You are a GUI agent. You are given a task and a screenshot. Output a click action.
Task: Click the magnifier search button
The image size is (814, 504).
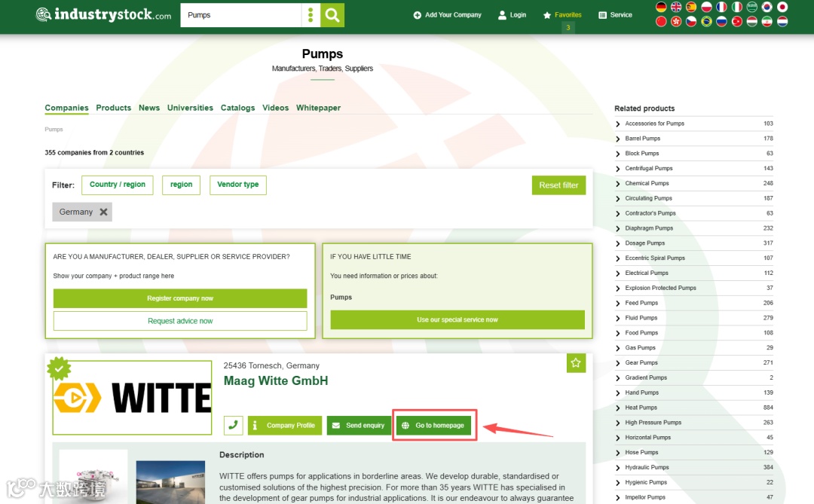(332, 15)
